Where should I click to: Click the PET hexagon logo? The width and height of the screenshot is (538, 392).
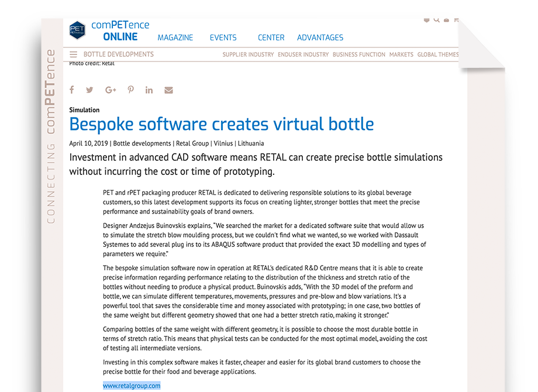coord(77,30)
